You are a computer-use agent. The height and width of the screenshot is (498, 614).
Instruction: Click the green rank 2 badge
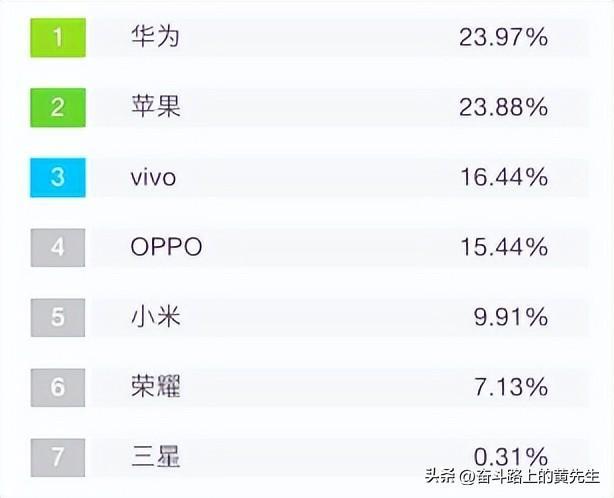(57, 107)
